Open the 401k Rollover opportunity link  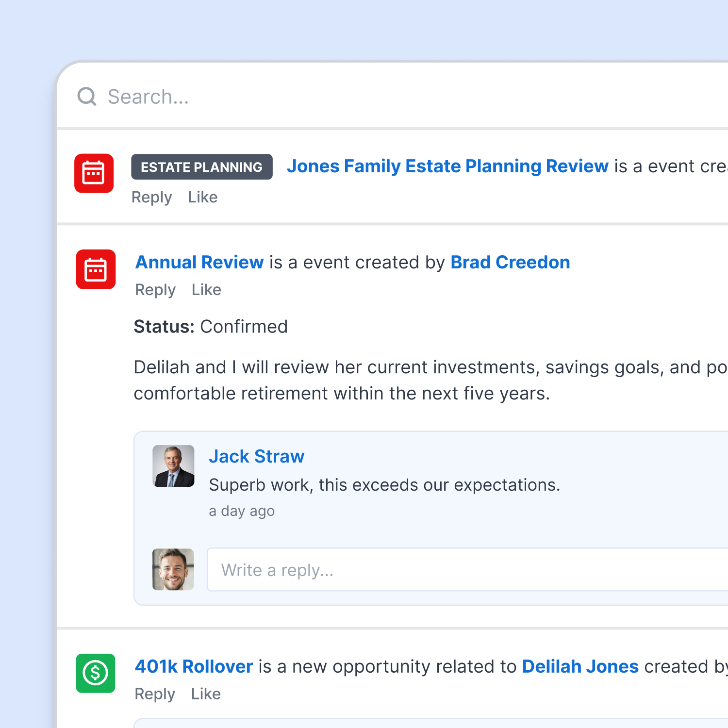(194, 666)
